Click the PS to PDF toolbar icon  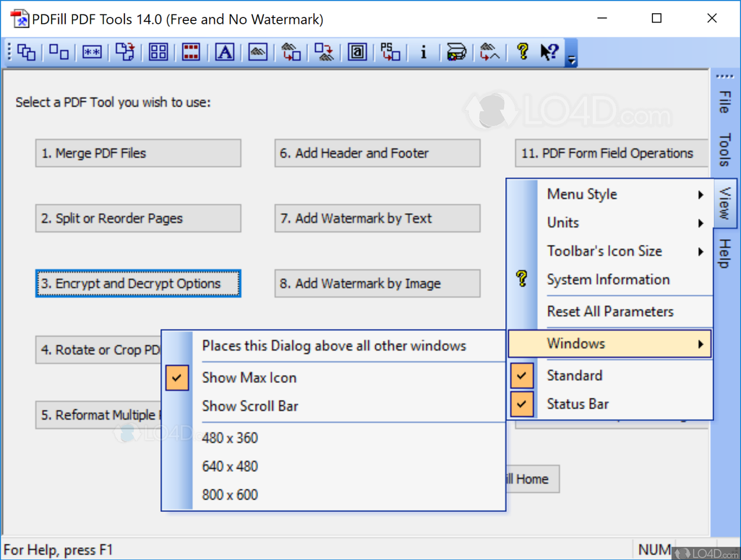tap(390, 52)
